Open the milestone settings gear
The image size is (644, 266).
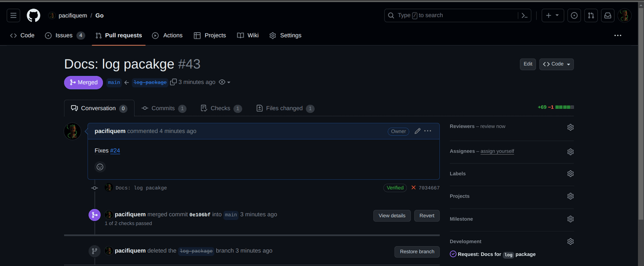pyautogui.click(x=570, y=219)
